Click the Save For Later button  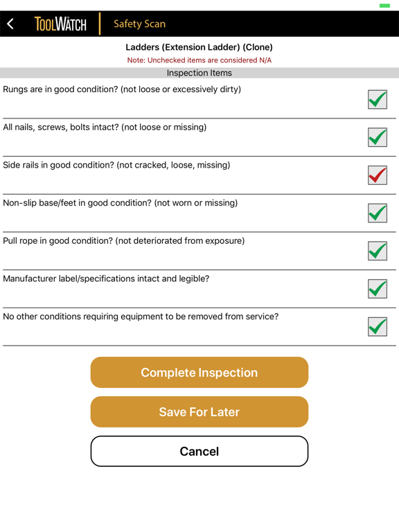pos(199,411)
